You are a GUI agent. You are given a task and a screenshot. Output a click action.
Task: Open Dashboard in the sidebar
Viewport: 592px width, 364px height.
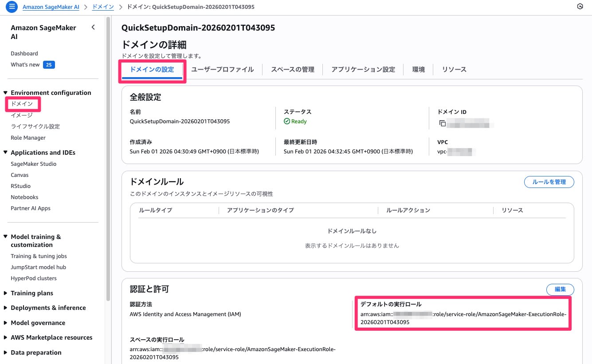click(x=24, y=54)
